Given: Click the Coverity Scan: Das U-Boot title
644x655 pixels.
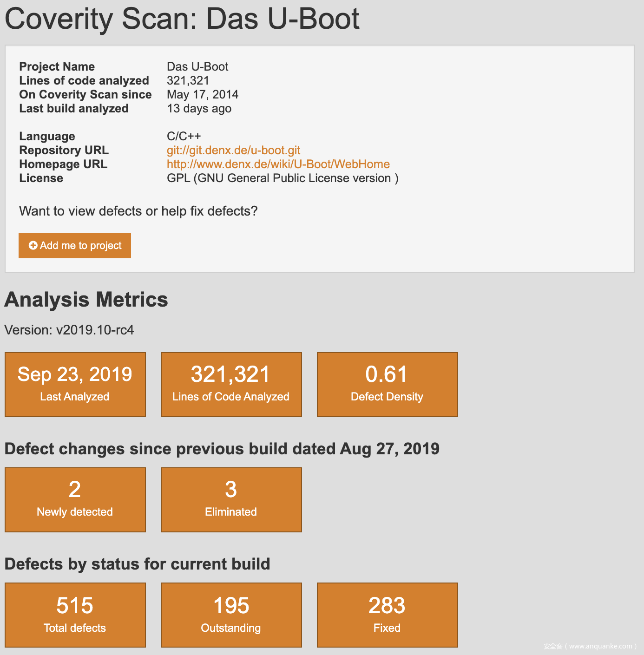Looking at the screenshot, I should click(x=181, y=19).
